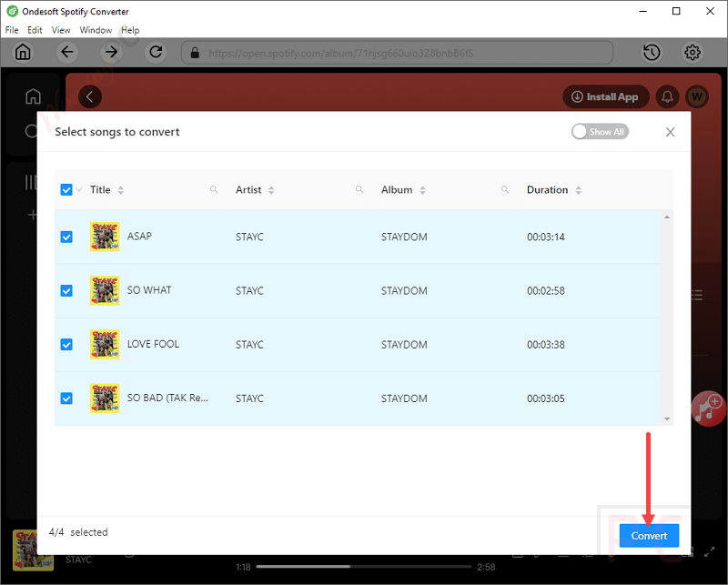The height and width of the screenshot is (585, 728).
Task: Click the Spotify playback progress bar
Action: pos(363,567)
